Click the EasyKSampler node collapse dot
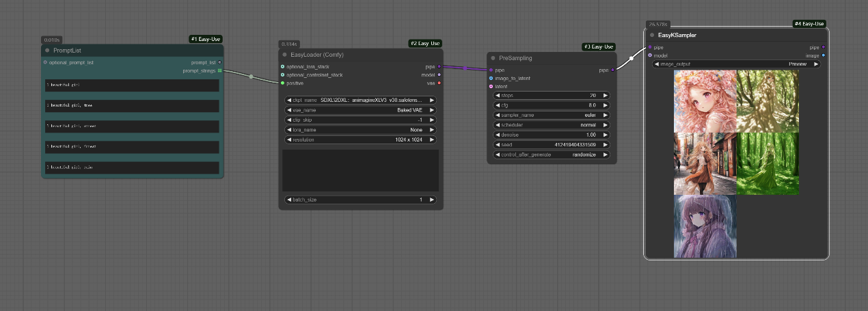The width and height of the screenshot is (868, 311). (x=652, y=35)
